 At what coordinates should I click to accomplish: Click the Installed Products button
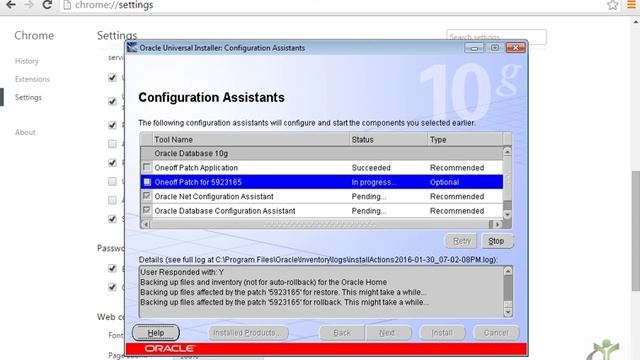[248, 333]
